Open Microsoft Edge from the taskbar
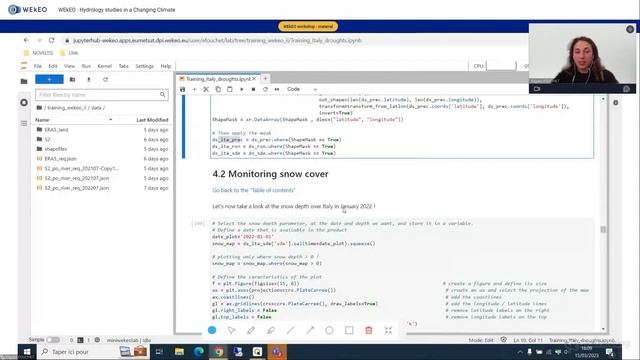640x360 pixels. (199, 352)
